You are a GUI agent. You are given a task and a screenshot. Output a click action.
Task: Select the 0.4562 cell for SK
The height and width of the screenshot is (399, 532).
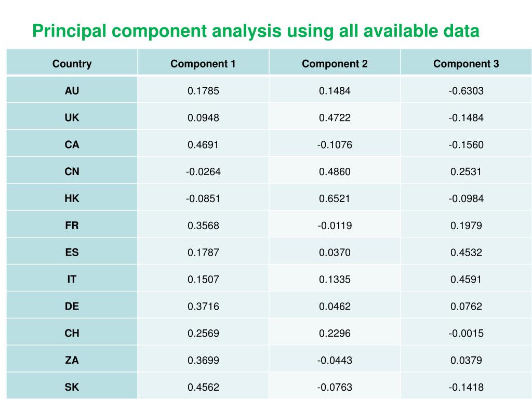tap(203, 387)
